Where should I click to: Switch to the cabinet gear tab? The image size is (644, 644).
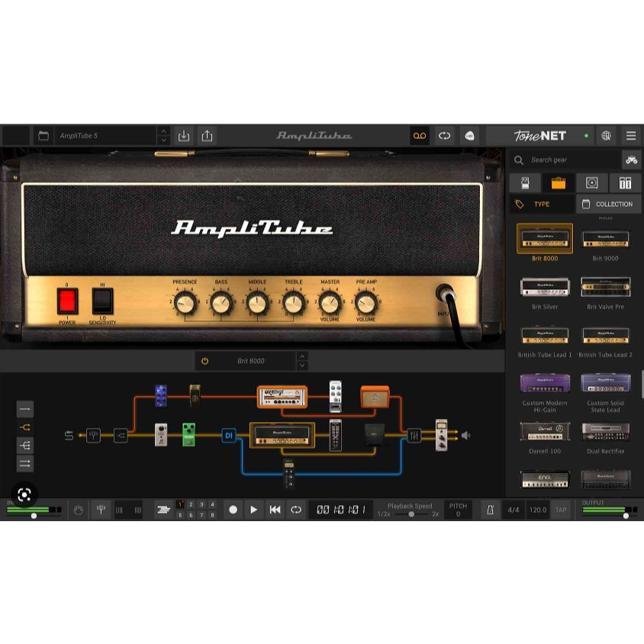(x=592, y=183)
